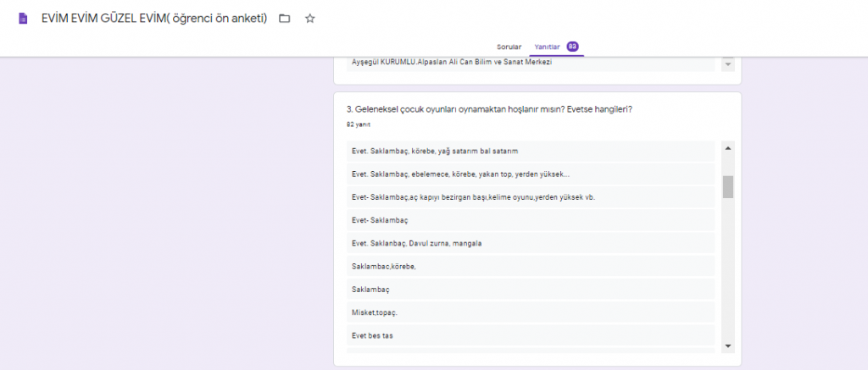Switch to the Sorular tab
Screen dimensions: 868x370
pyautogui.click(x=509, y=47)
